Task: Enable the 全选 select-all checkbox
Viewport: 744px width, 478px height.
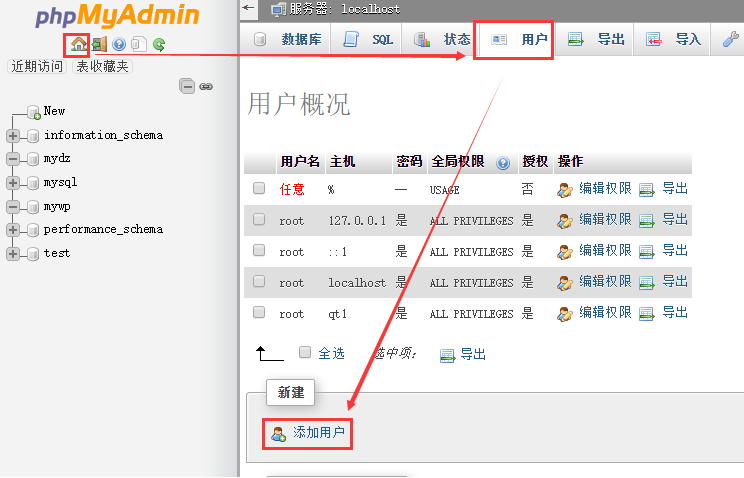Action: pos(305,353)
